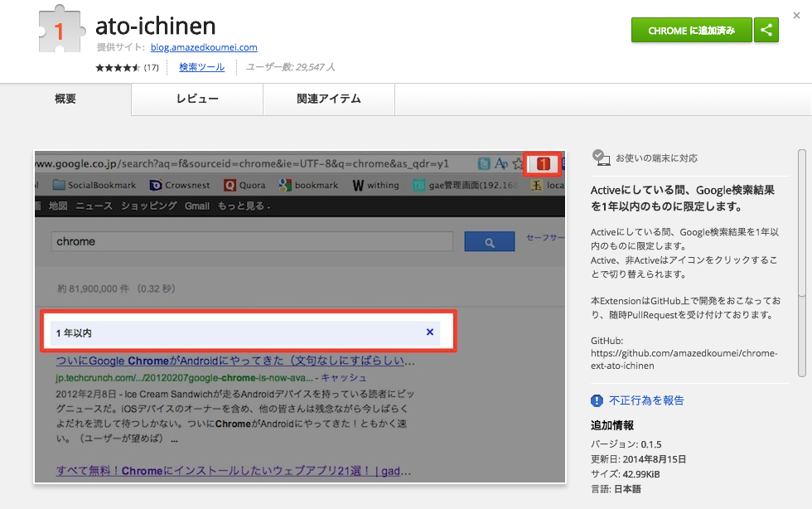Click the report abuse exclamation icon

[597, 400]
